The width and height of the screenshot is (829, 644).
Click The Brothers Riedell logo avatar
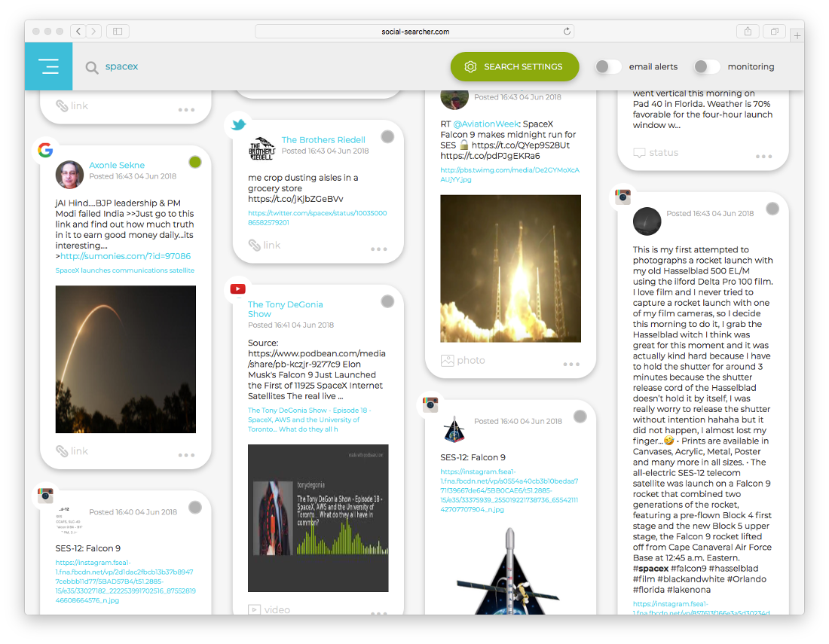pyautogui.click(x=262, y=149)
